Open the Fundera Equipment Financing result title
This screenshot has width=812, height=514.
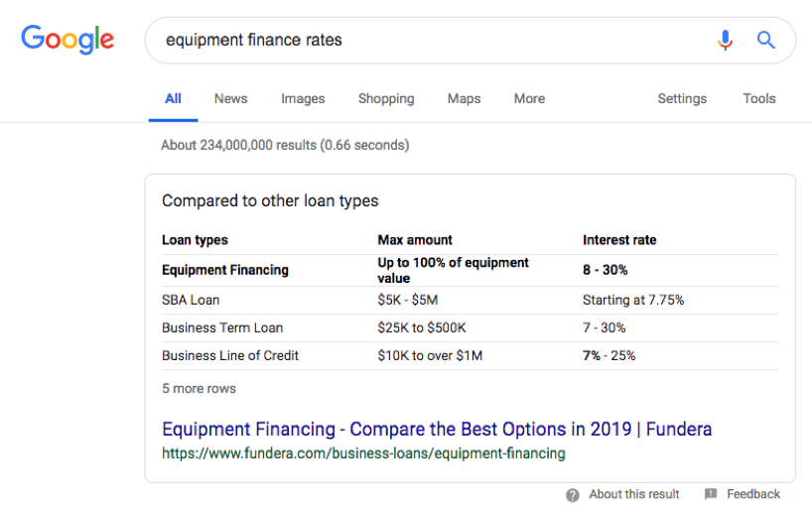point(437,430)
